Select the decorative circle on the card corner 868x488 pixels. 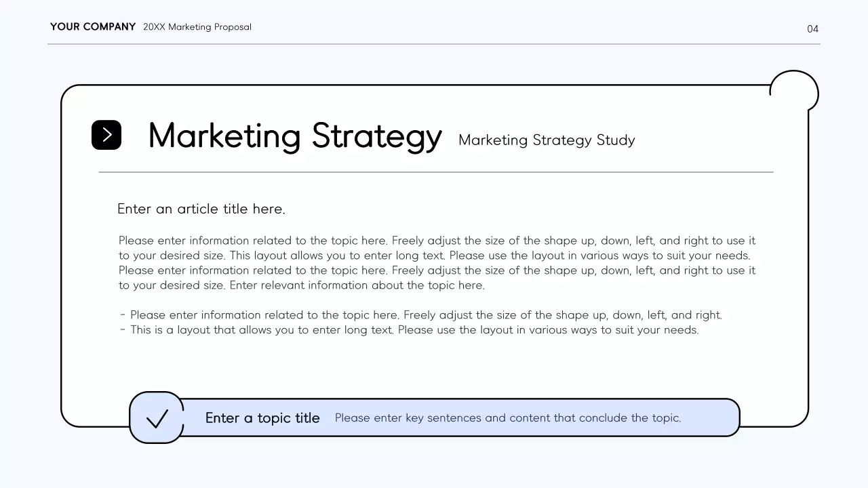click(x=794, y=91)
